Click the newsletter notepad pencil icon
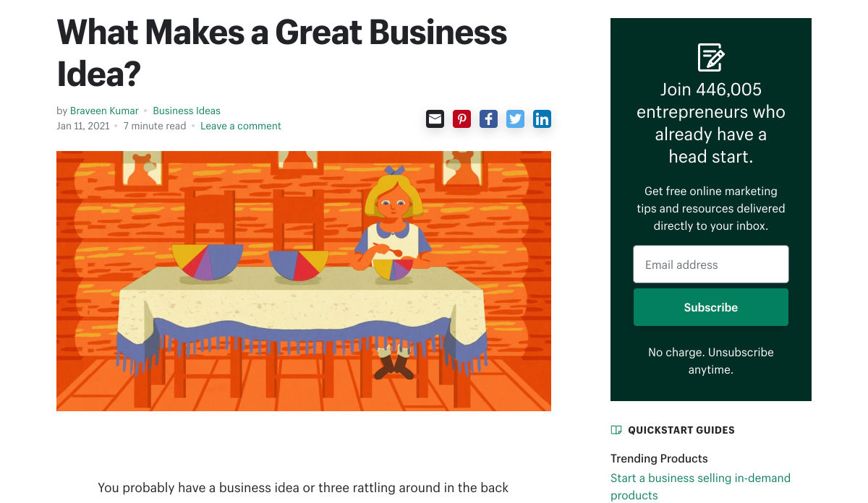 pyautogui.click(x=710, y=57)
